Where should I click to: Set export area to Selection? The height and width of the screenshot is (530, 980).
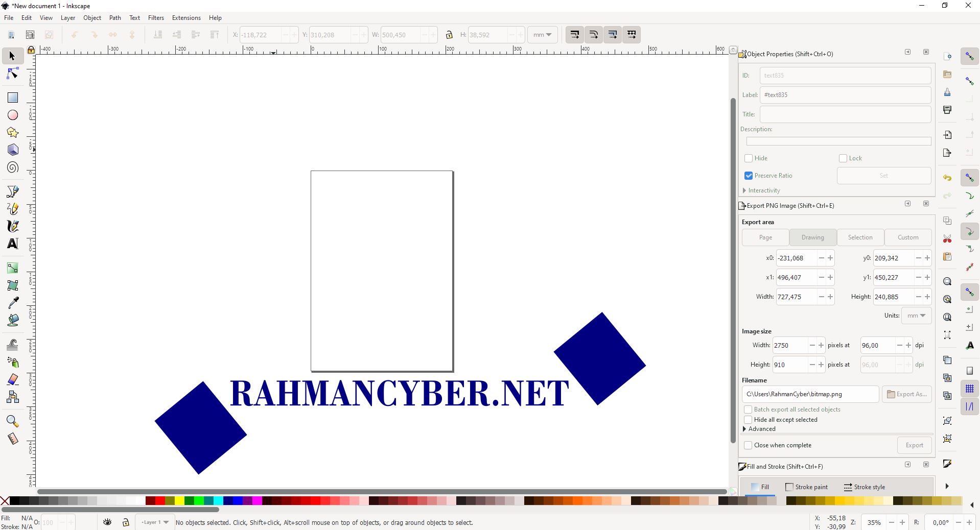coord(860,237)
